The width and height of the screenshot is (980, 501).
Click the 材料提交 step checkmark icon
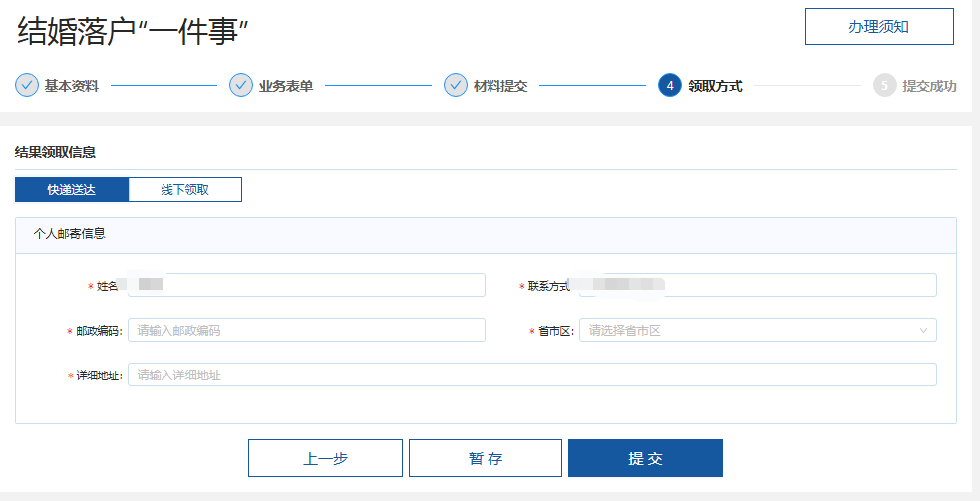pos(456,85)
